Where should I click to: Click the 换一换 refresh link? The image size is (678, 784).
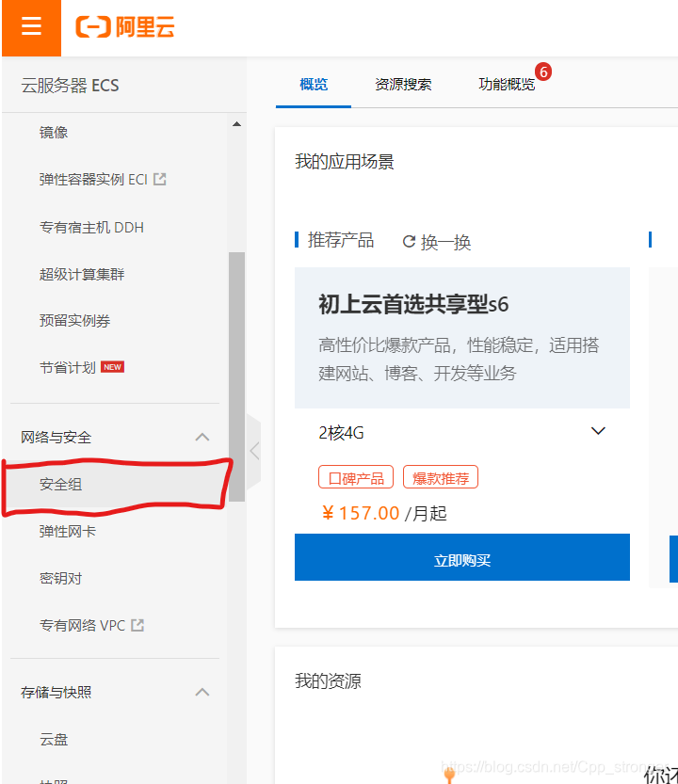click(445, 242)
